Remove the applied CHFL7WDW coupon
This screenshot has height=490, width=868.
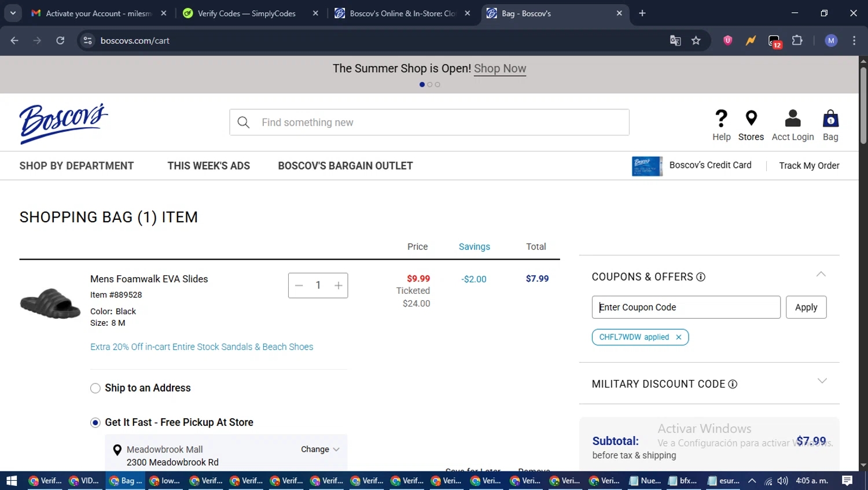click(679, 337)
